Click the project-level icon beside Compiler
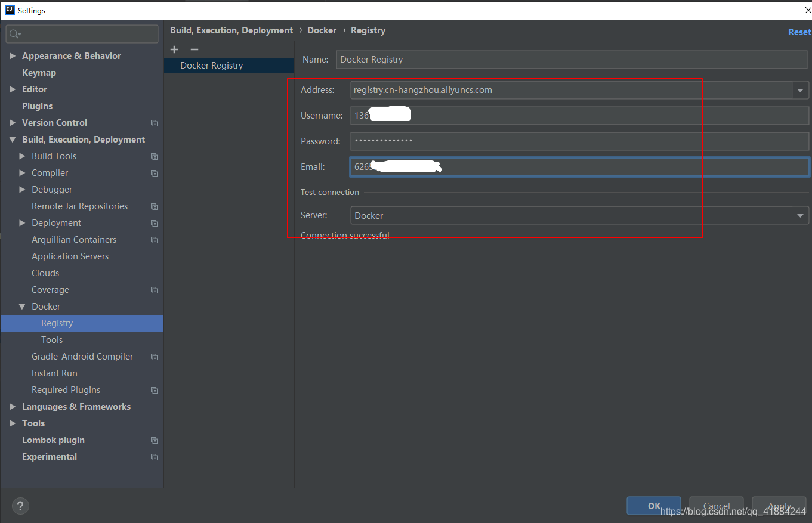This screenshot has height=523, width=812. coord(154,173)
